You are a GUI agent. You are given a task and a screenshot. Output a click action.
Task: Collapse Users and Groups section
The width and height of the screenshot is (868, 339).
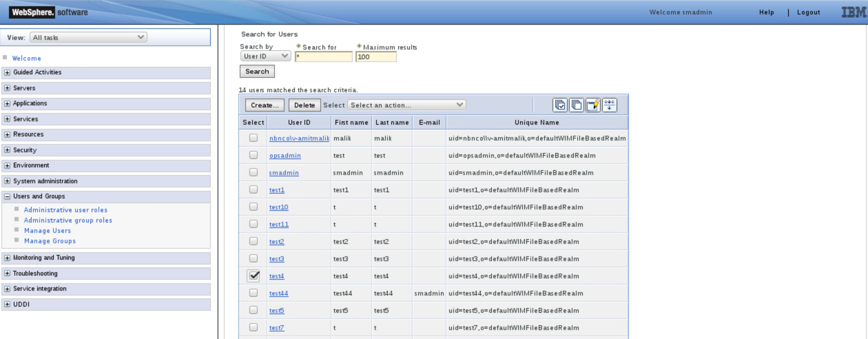(7, 196)
